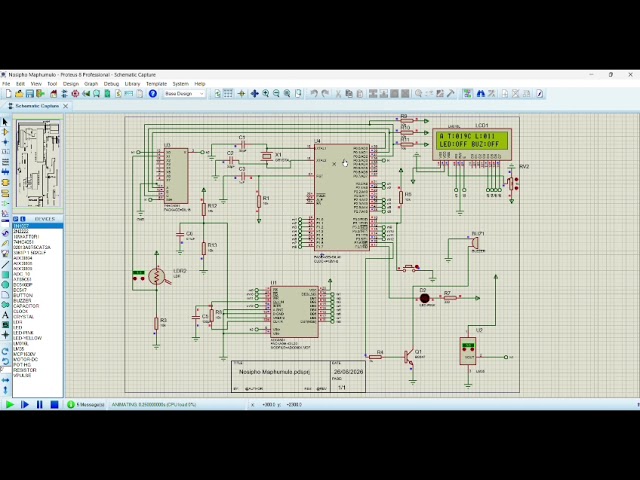Open the View menu
This screenshot has height=480, width=640.
point(36,84)
